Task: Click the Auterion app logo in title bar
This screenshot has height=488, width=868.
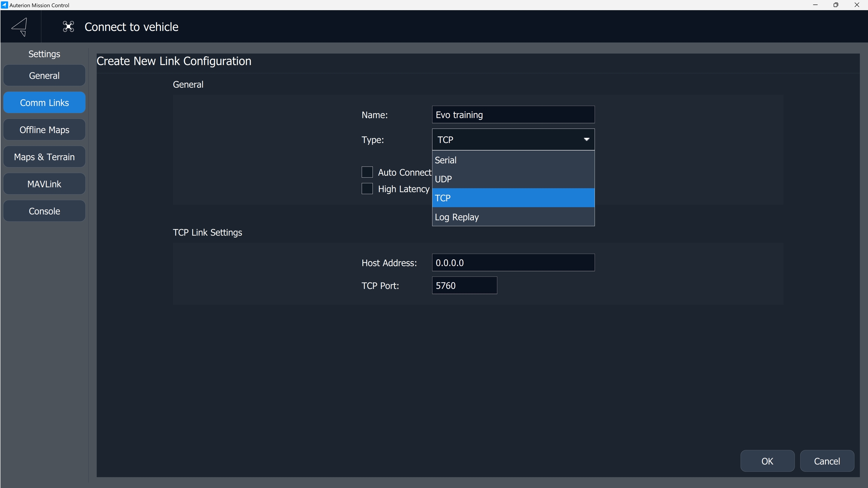Action: click(x=5, y=5)
